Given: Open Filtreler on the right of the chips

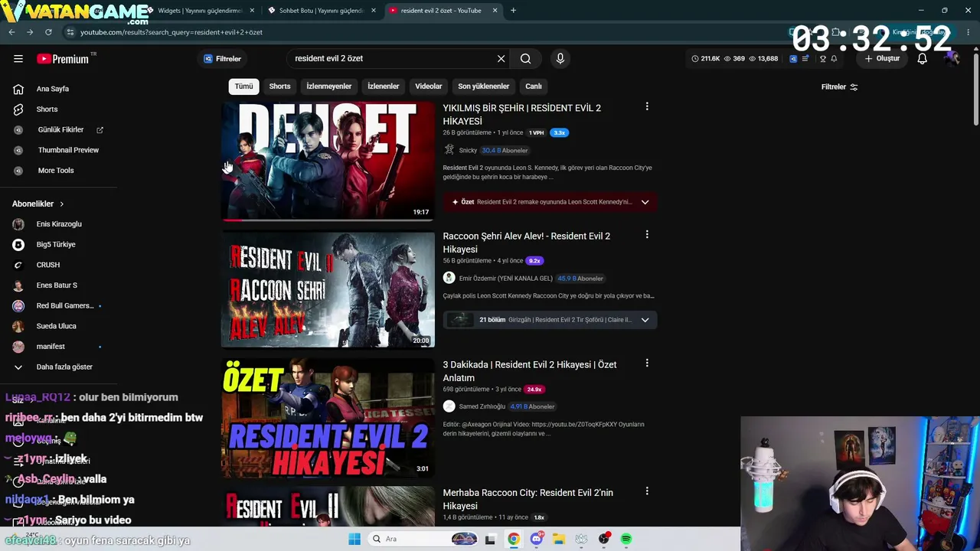Looking at the screenshot, I should point(839,87).
